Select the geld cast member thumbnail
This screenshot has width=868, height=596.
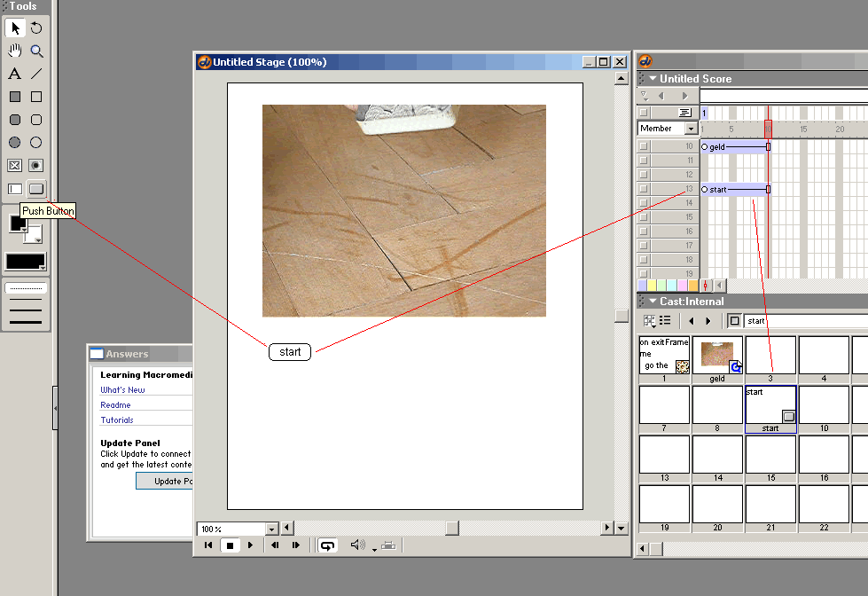pos(717,355)
